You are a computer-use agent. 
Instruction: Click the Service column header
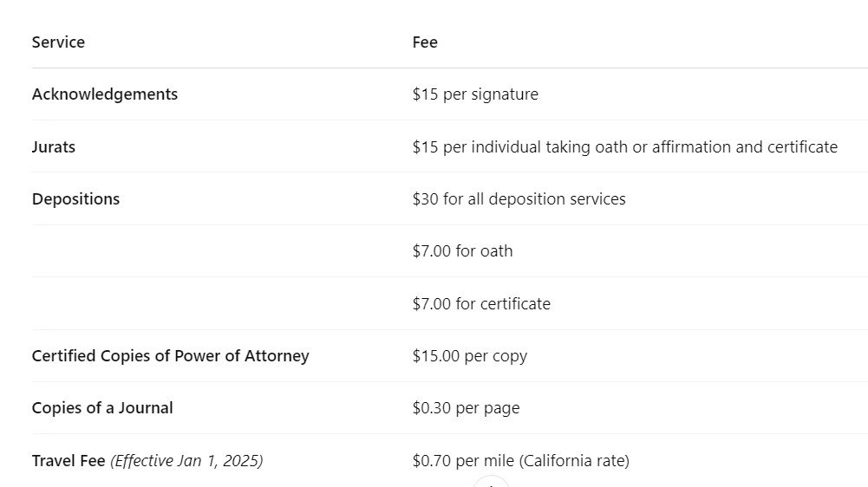[x=58, y=42]
